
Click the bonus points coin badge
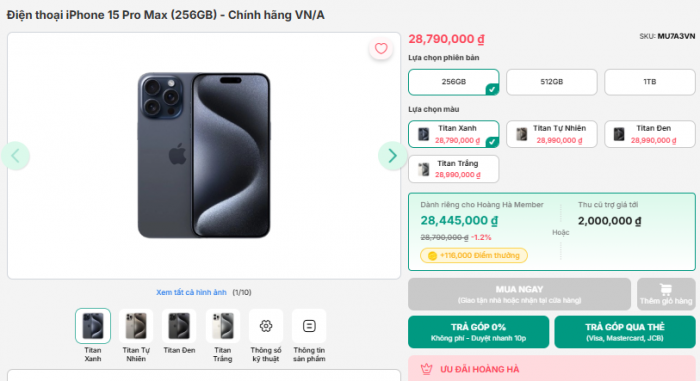tap(474, 255)
